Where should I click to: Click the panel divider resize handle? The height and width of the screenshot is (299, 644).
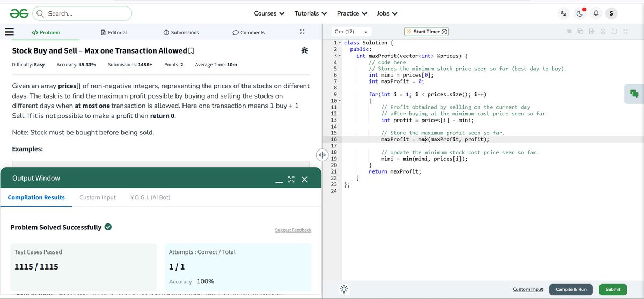(322, 155)
